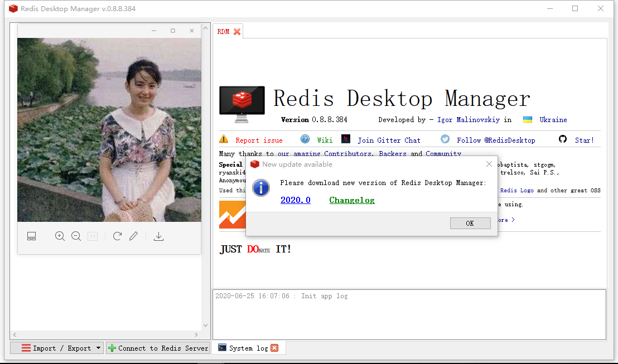The width and height of the screenshot is (618, 364).
Task: Open the Join Gitter Chat link
Action: (x=389, y=140)
